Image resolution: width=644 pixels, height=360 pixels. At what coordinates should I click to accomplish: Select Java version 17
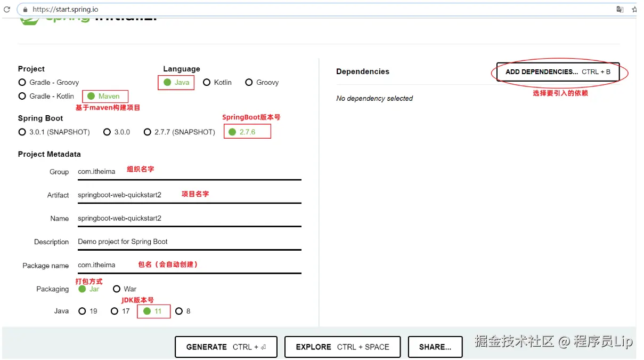[120, 311]
